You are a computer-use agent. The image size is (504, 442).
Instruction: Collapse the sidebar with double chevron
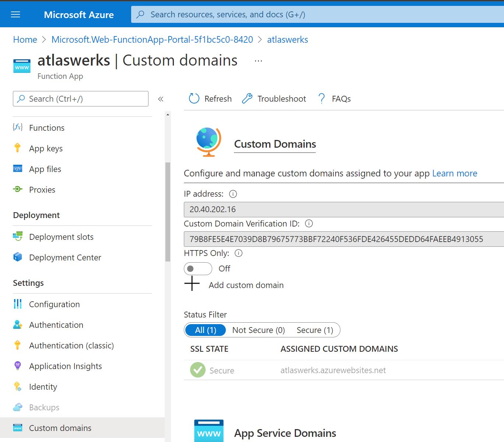click(161, 99)
